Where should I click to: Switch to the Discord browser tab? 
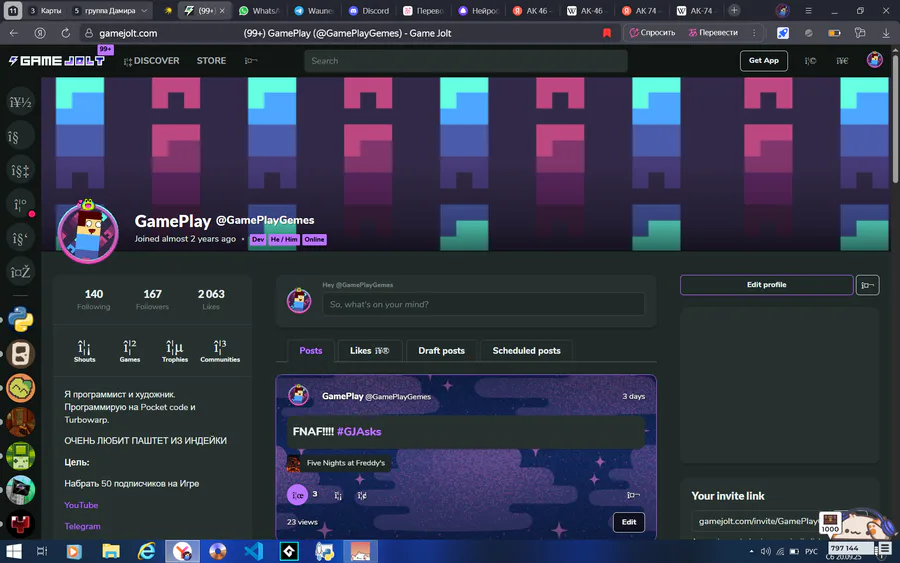(x=369, y=10)
